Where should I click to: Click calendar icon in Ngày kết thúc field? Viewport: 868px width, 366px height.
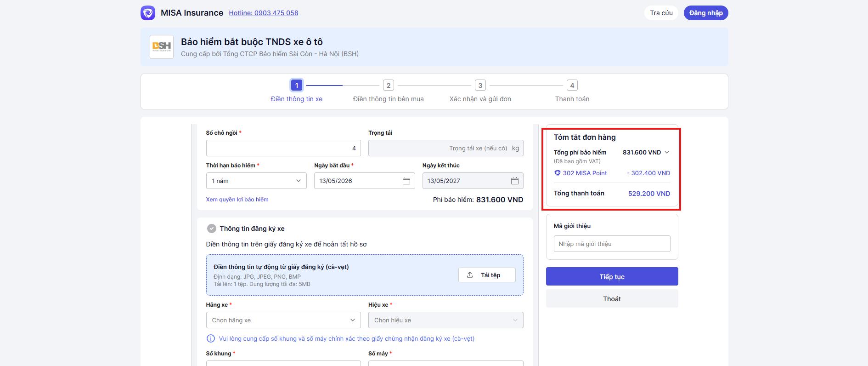[515, 181]
